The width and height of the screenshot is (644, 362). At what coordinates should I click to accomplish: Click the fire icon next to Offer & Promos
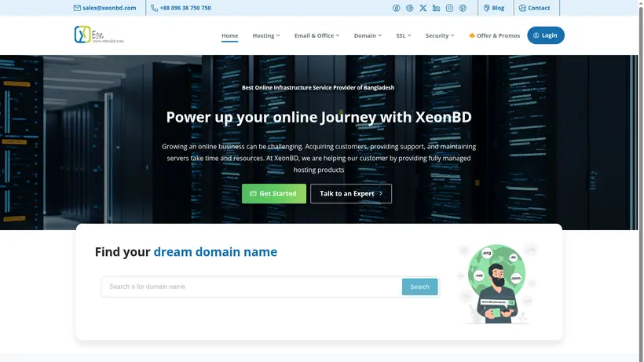click(x=472, y=35)
